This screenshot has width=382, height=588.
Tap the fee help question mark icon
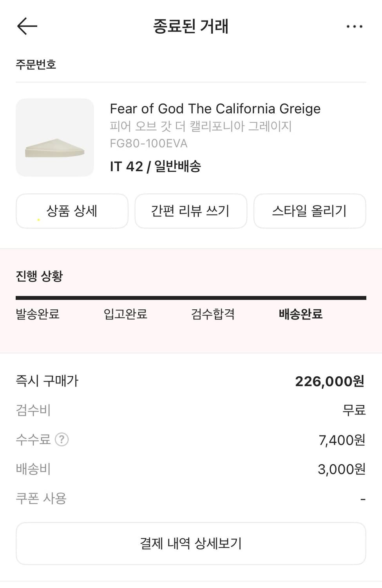(x=62, y=439)
